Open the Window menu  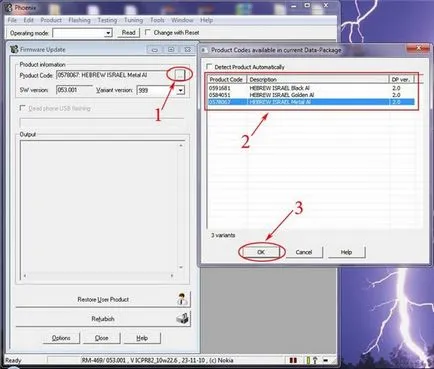(x=182, y=20)
